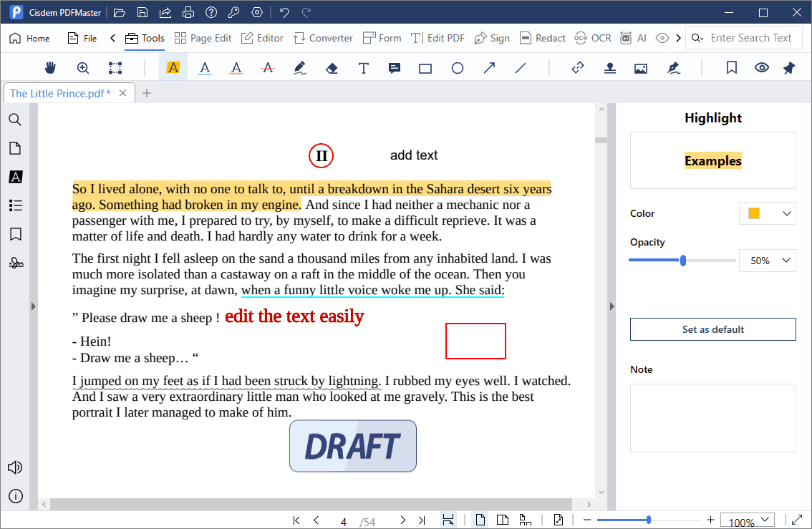
Task: Open a file from the title bar
Action: 120,12
